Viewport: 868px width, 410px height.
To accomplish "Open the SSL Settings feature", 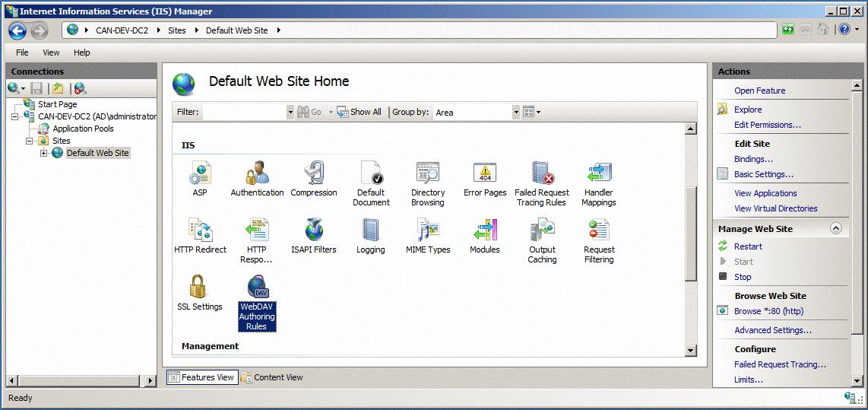I will [x=199, y=293].
